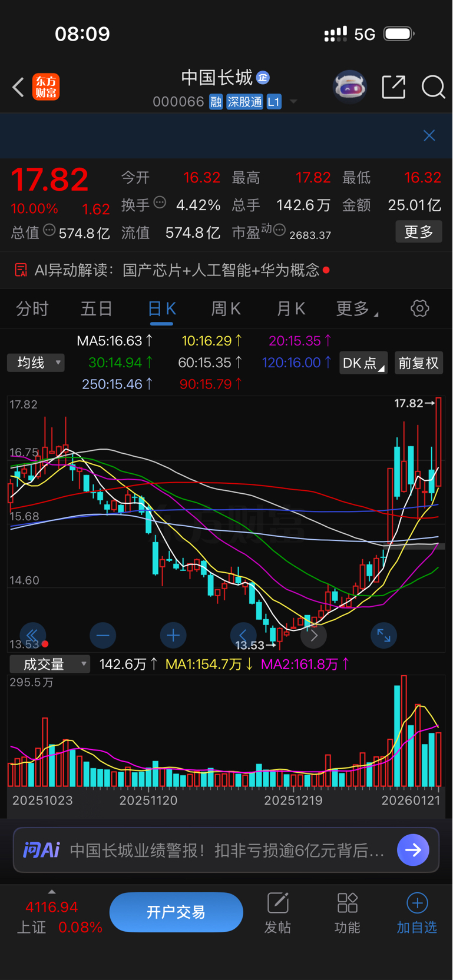The height and width of the screenshot is (980, 453).
Task: Zoom in chart with plus button
Action: pos(173,636)
